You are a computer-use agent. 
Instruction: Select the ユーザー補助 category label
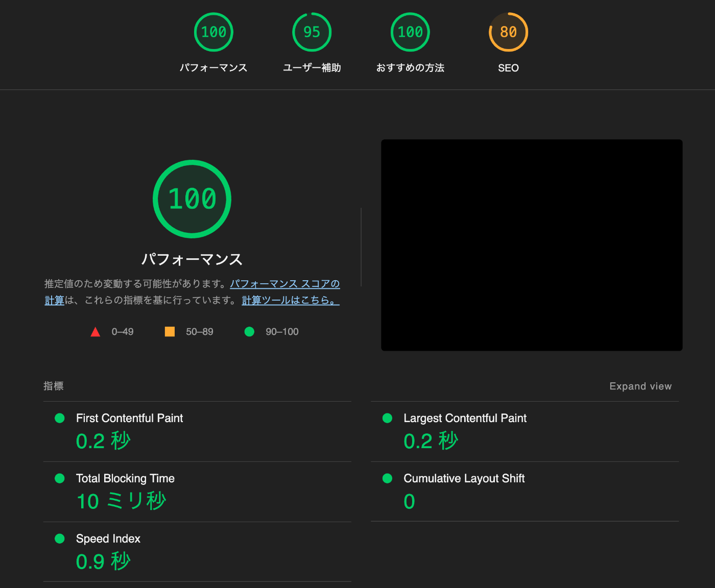click(x=312, y=68)
